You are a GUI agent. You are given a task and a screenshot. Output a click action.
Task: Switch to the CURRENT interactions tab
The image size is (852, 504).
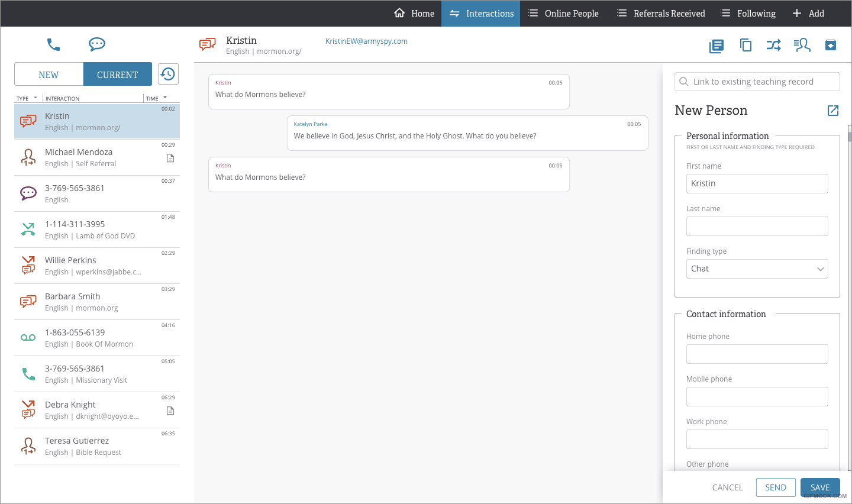pyautogui.click(x=118, y=75)
